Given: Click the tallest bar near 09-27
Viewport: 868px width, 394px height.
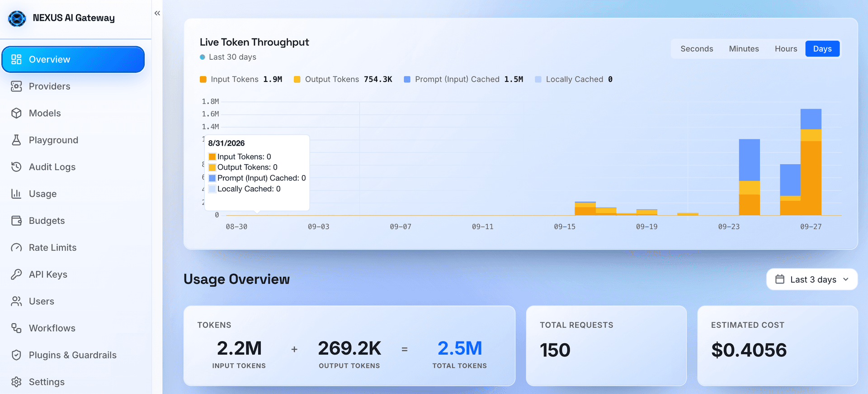Looking at the screenshot, I should 811,162.
